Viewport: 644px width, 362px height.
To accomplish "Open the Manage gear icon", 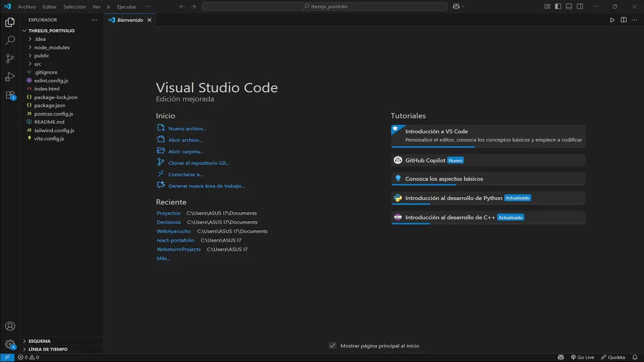I will 10,344.
